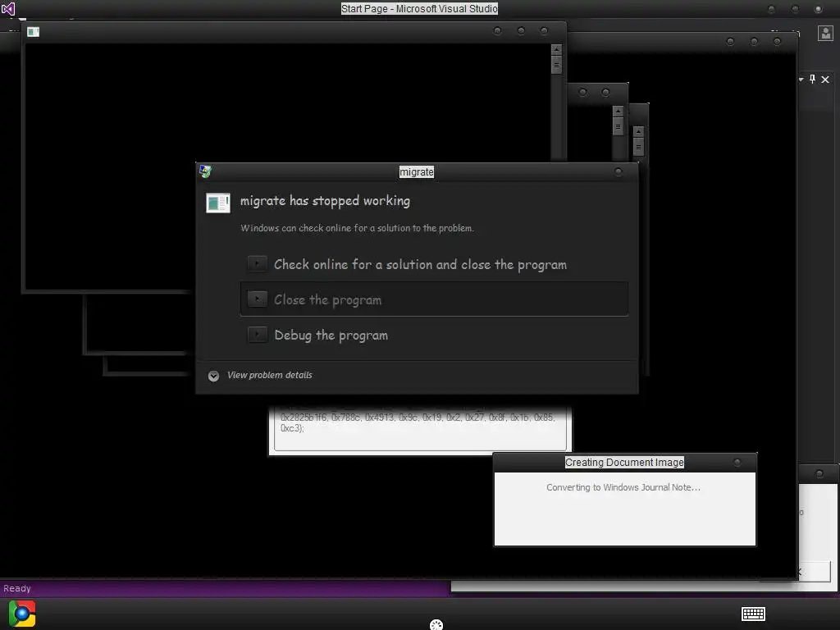Click the arrow beside Debug the program
The height and width of the screenshot is (630, 840).
(257, 335)
